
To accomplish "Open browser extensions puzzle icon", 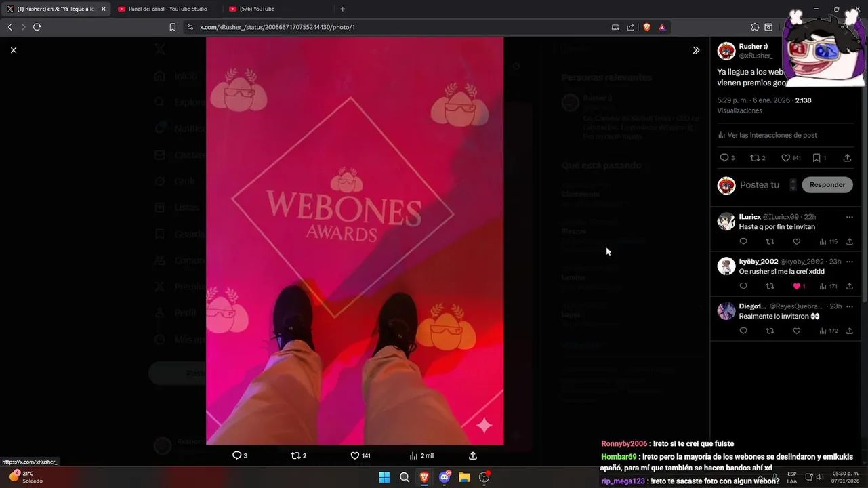I will click(755, 27).
